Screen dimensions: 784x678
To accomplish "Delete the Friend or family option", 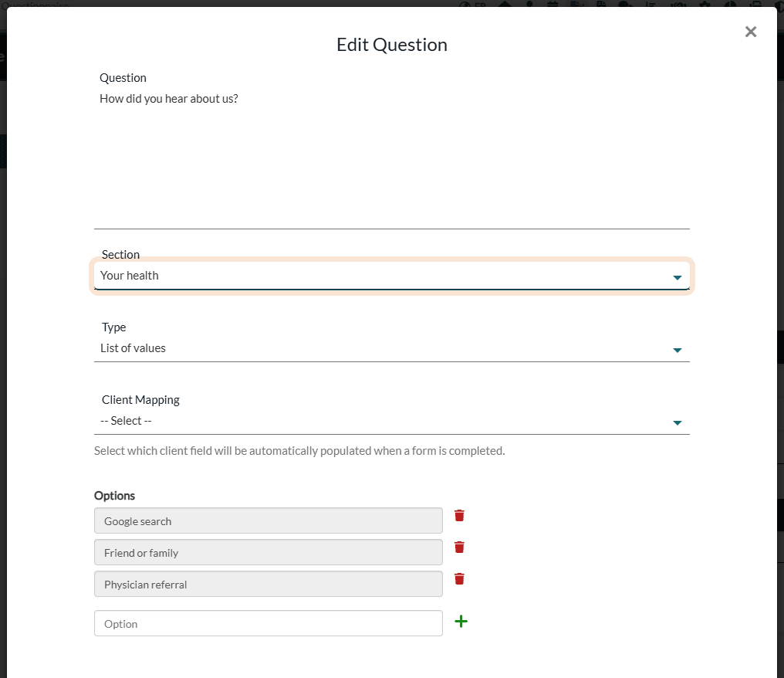I will point(459,547).
